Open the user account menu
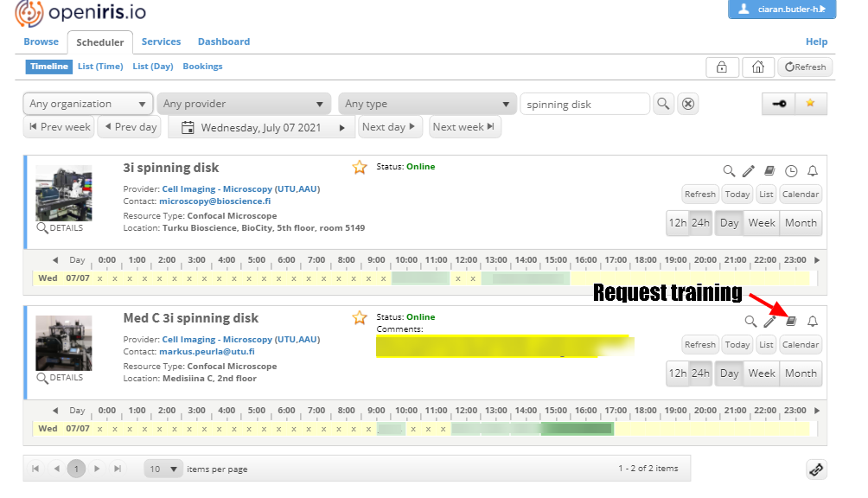The image size is (868, 498). click(x=782, y=9)
